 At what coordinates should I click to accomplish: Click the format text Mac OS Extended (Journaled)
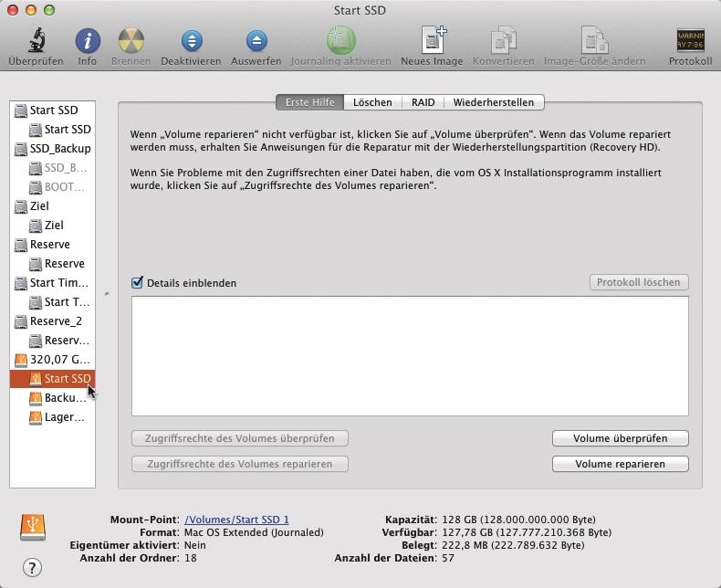[254, 532]
